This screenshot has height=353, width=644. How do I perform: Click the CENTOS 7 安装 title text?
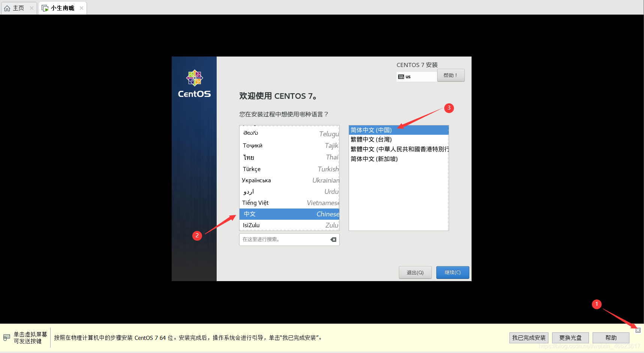coord(417,65)
